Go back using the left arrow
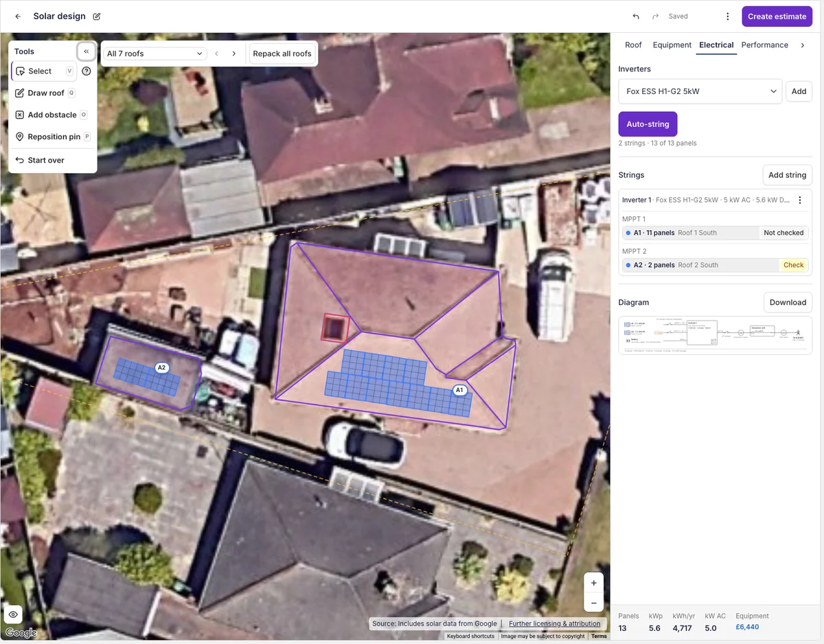 pos(18,16)
